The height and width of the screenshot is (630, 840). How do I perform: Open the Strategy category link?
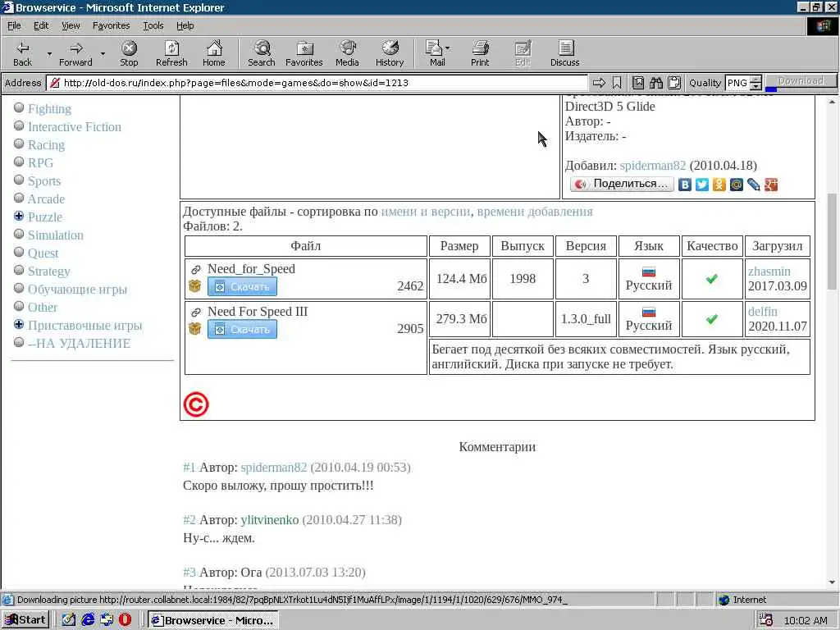click(48, 271)
